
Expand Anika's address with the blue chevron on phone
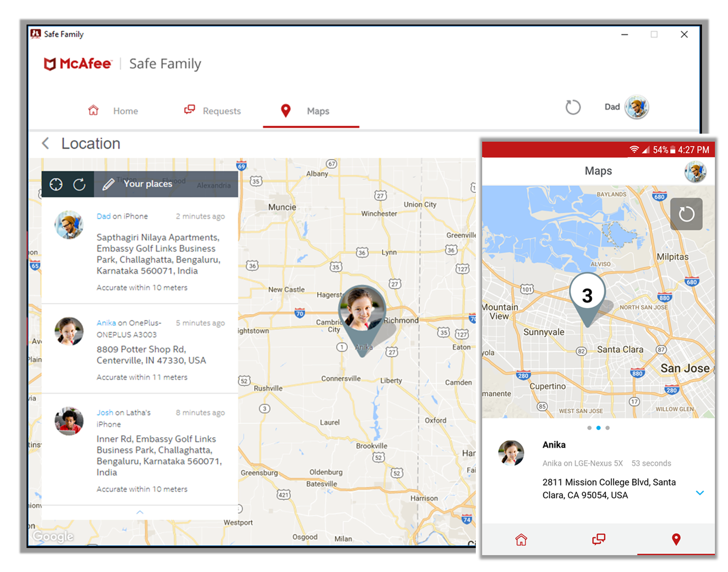[700, 492]
